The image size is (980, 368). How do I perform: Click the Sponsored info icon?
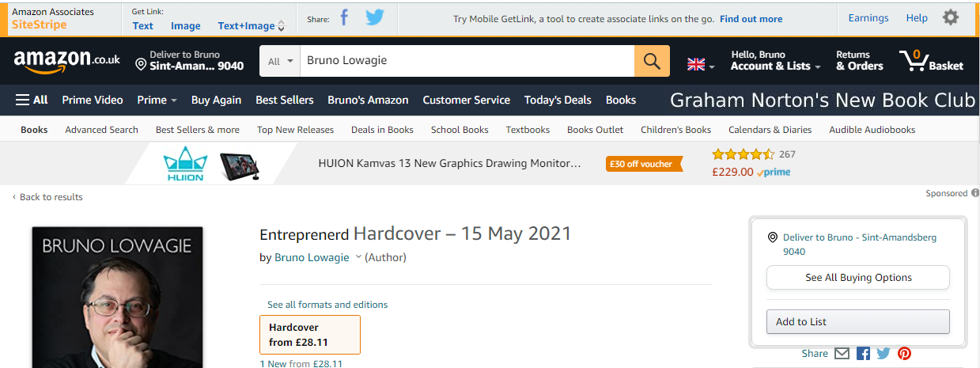(975, 193)
